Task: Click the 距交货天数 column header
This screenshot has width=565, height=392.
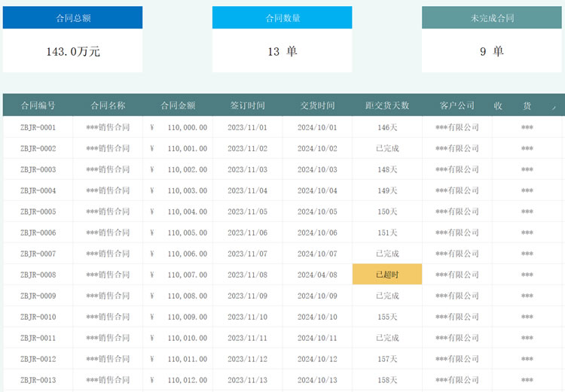Action: 387,105
